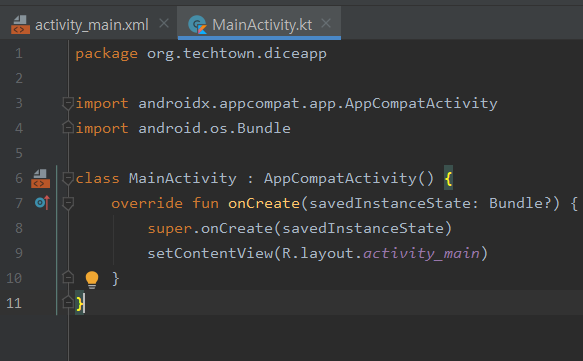Open related XML layout gutter icon on line 6

[x=40, y=178]
